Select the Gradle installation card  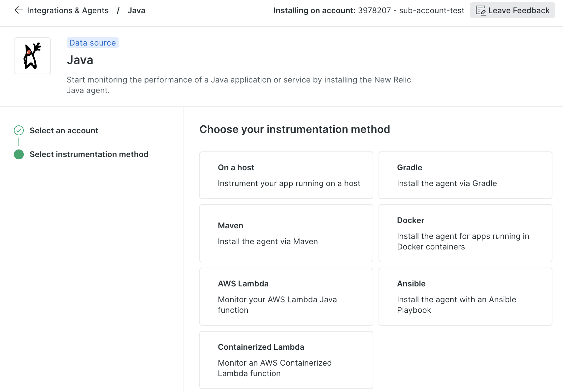tap(465, 175)
